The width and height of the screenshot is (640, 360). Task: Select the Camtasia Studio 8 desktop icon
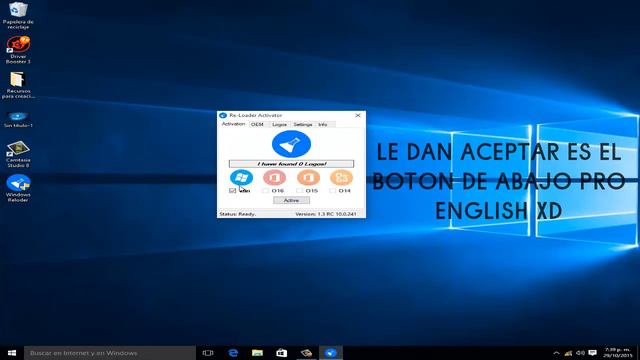point(18,154)
